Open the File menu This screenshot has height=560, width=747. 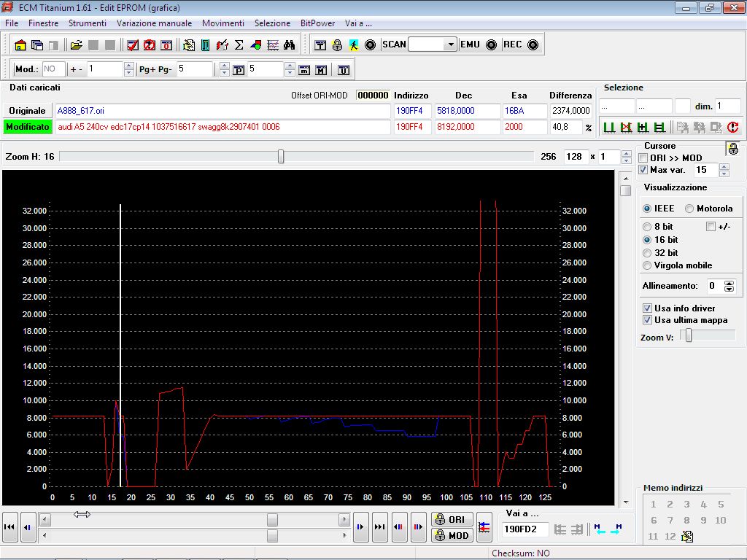tap(12, 23)
